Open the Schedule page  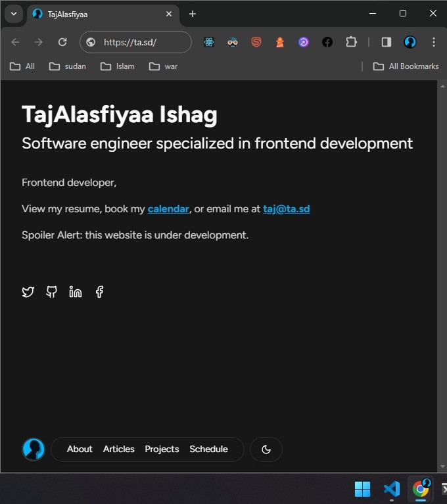pos(208,449)
